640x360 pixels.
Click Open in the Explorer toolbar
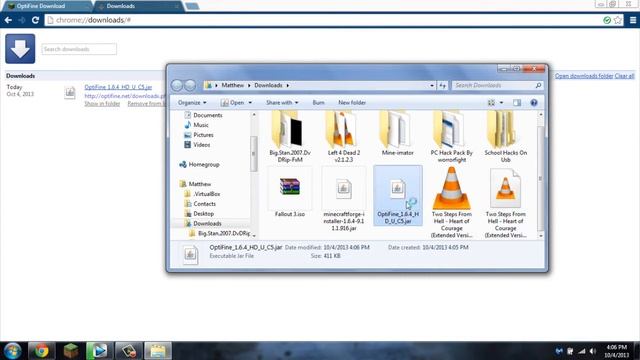(x=233, y=103)
